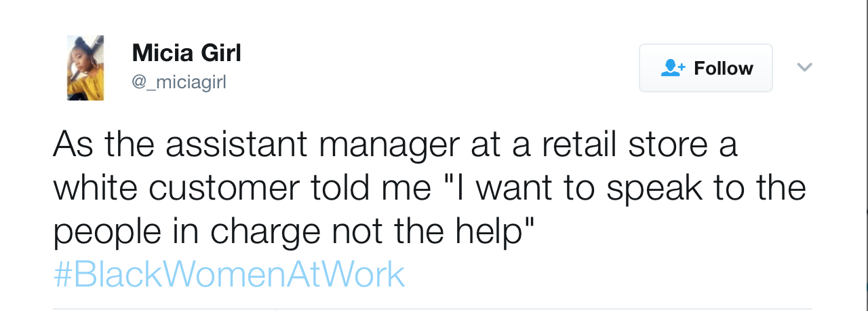This screenshot has height=311, width=868.
Task: Expand the tweet options chevron
Action: point(804,67)
